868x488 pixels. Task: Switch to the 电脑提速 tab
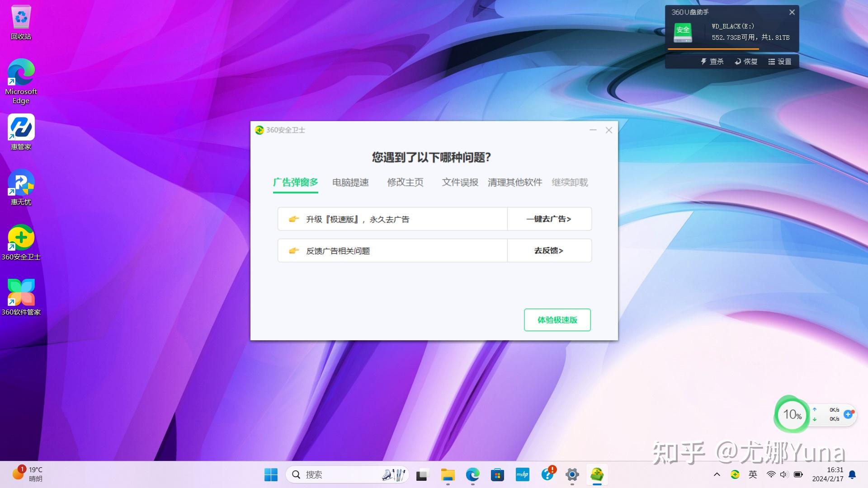pos(350,183)
